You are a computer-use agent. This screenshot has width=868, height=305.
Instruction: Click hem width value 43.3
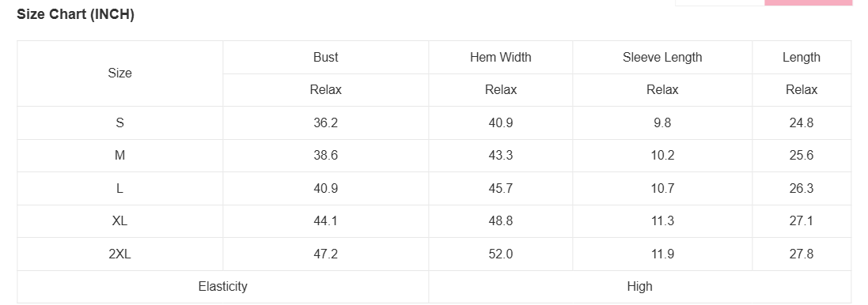[500, 155]
